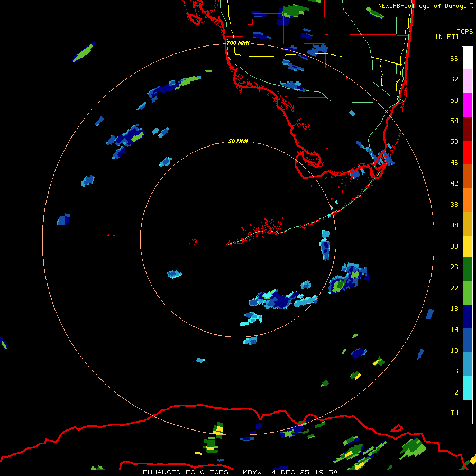Click the bright red legend swatch

coord(467,152)
